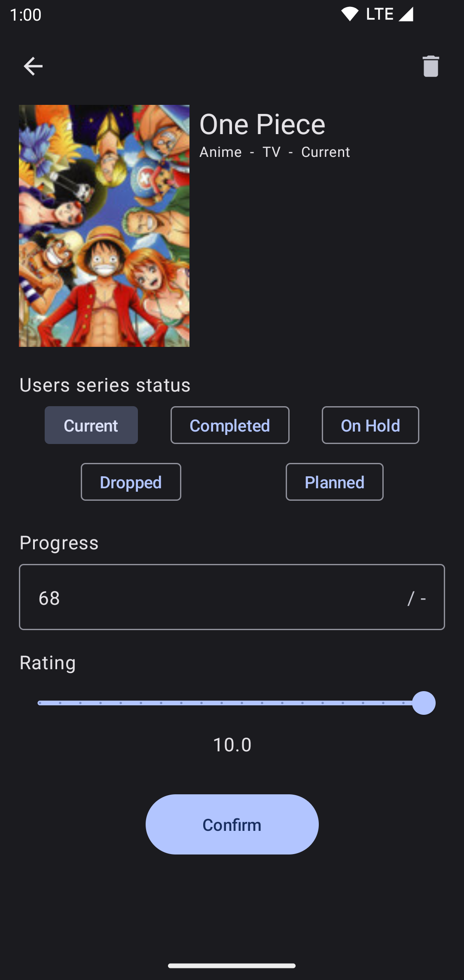Tap the One Piece title text
The height and width of the screenshot is (980, 464).
pos(262,124)
